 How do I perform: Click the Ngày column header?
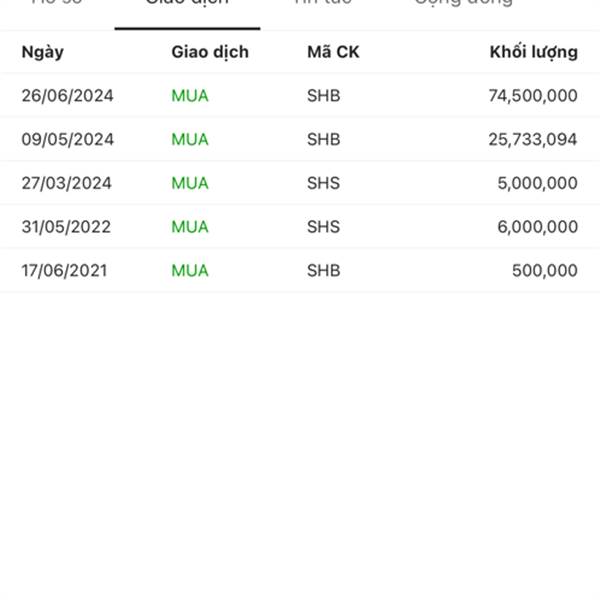pyautogui.click(x=42, y=52)
